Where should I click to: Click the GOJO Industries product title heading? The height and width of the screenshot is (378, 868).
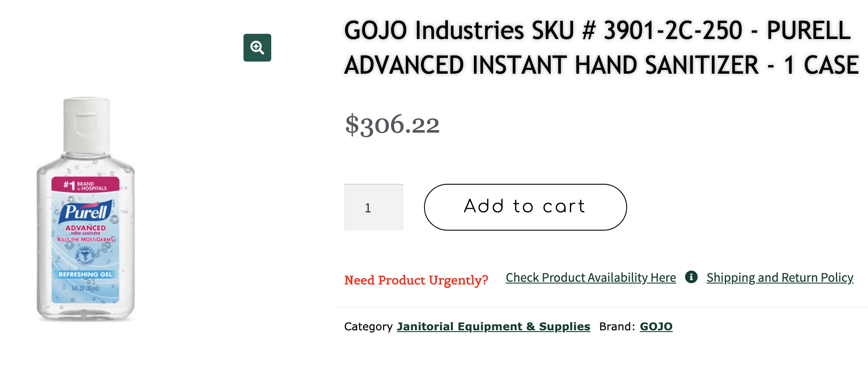tap(601, 48)
